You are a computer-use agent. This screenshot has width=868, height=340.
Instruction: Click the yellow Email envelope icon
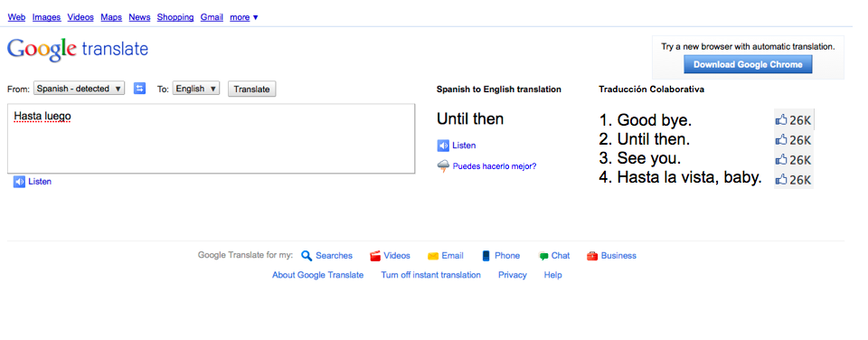point(433,256)
